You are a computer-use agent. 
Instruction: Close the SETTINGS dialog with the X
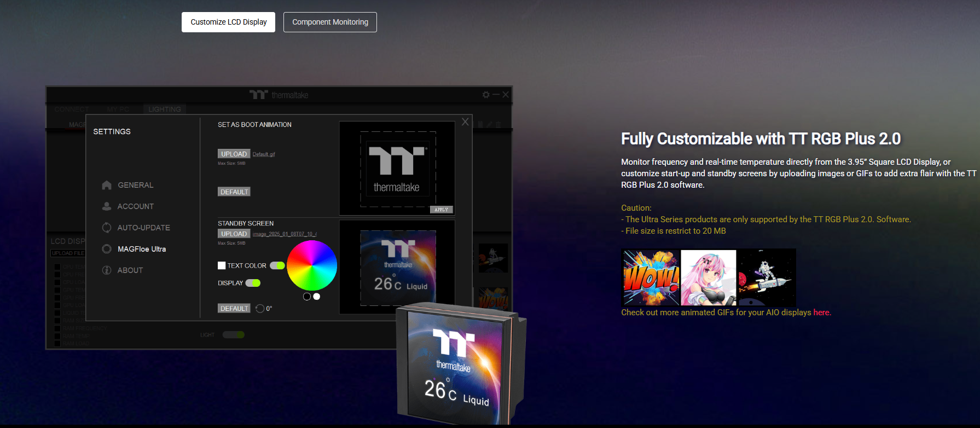465,122
